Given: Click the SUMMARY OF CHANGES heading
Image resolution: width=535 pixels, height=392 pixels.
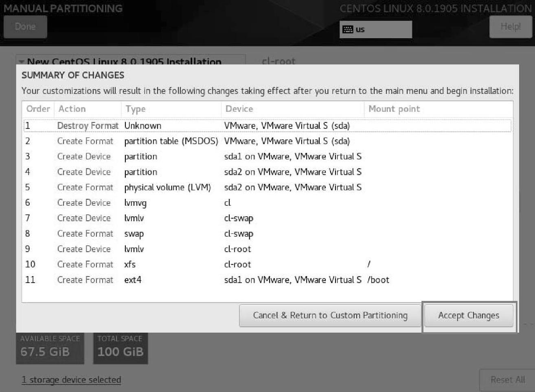Looking at the screenshot, I should click(73, 75).
